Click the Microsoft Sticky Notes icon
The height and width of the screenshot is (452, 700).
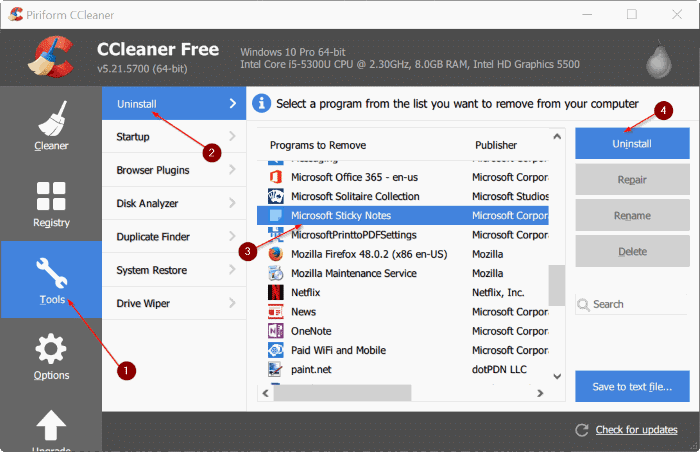[x=275, y=215]
